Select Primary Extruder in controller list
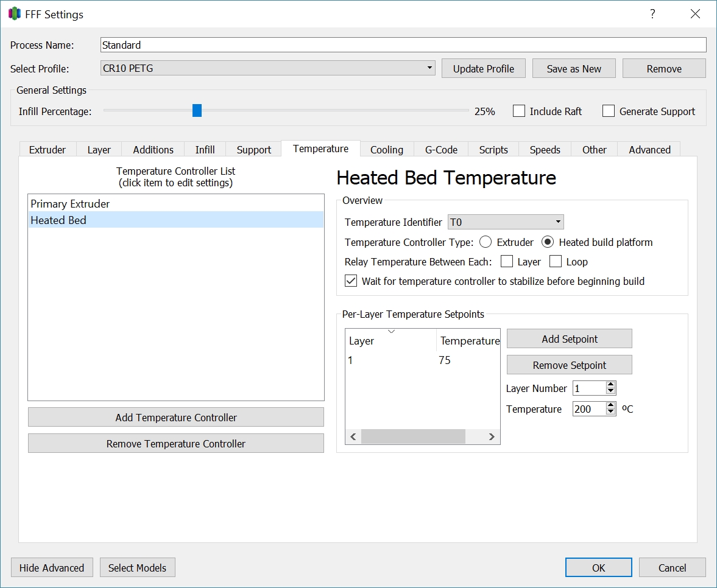717x588 pixels. click(176, 204)
